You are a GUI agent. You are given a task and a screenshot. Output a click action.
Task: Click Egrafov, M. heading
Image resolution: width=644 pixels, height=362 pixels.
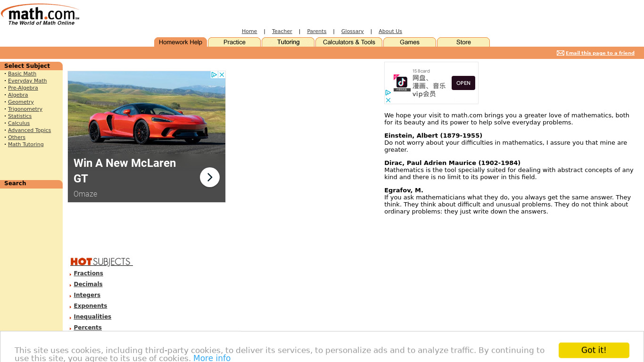coord(404,190)
